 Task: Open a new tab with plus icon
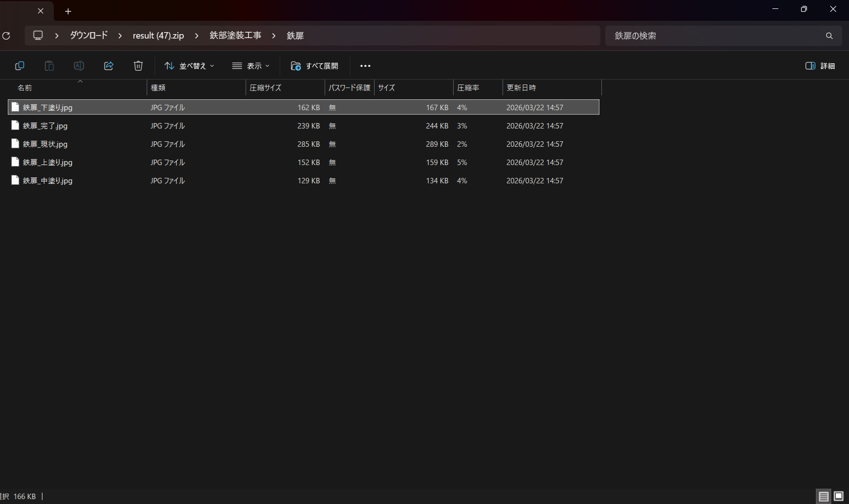click(x=68, y=11)
